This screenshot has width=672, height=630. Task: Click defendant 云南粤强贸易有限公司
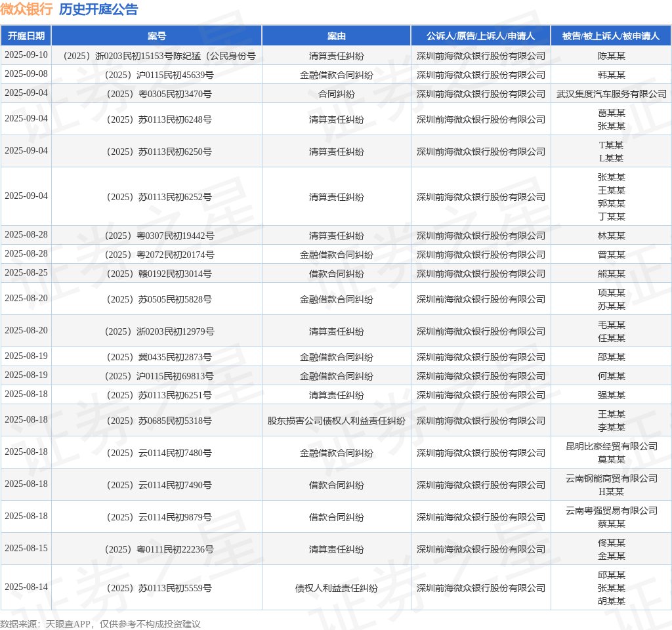612,511
